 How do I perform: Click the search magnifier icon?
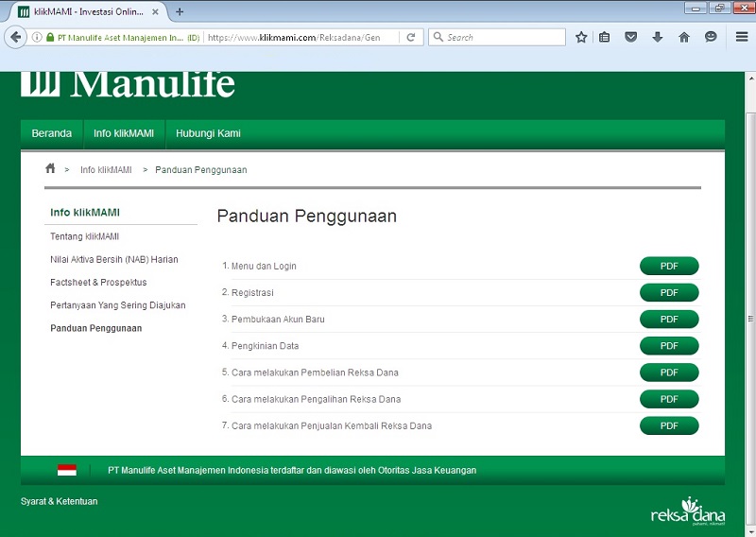click(438, 37)
